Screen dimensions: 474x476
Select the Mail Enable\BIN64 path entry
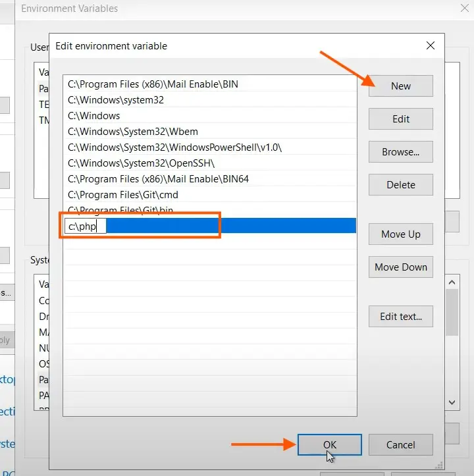[x=210, y=179]
